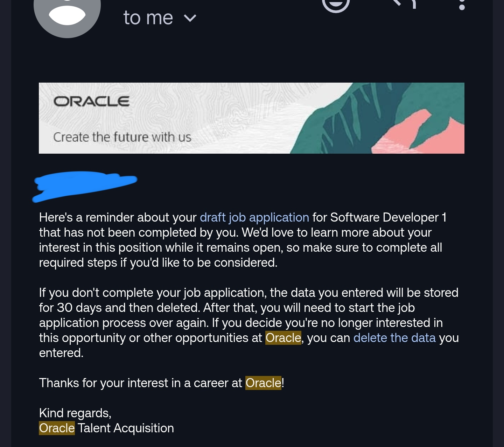Click the Oracle logo in the banner
Screen dimensions: 504x447
(91, 102)
